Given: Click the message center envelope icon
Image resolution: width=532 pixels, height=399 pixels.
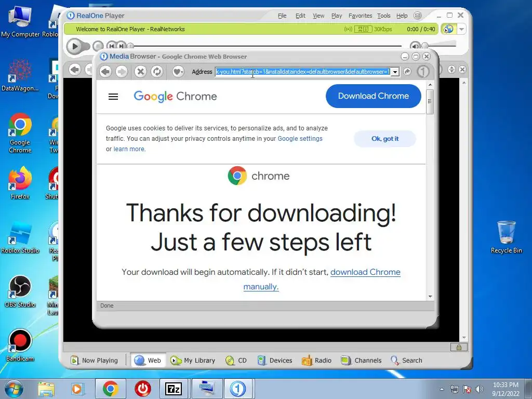Looking at the screenshot, I should [418, 16].
